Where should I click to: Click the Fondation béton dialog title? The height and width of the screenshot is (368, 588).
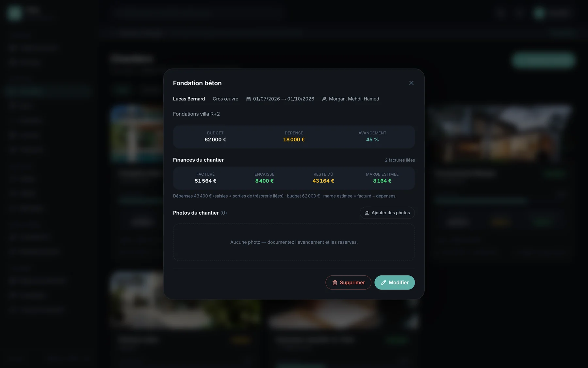(x=197, y=83)
